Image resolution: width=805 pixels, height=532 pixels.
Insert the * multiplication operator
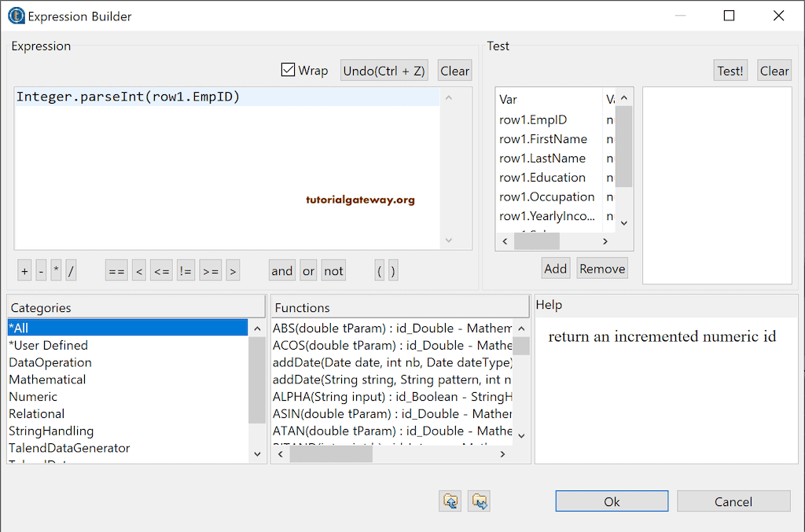point(56,270)
